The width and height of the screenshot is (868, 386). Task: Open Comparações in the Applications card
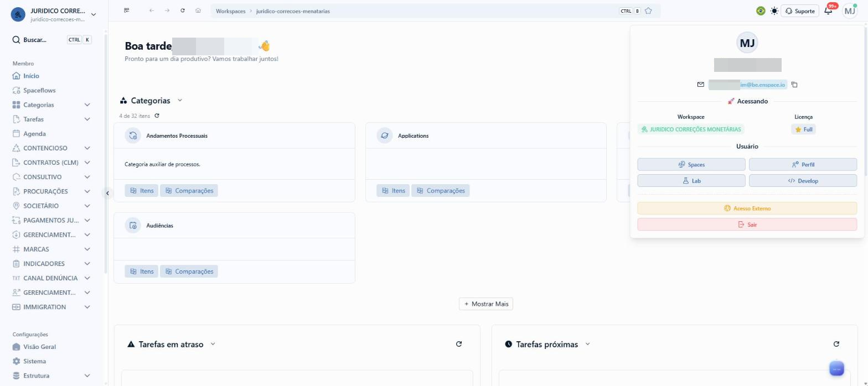click(x=441, y=190)
